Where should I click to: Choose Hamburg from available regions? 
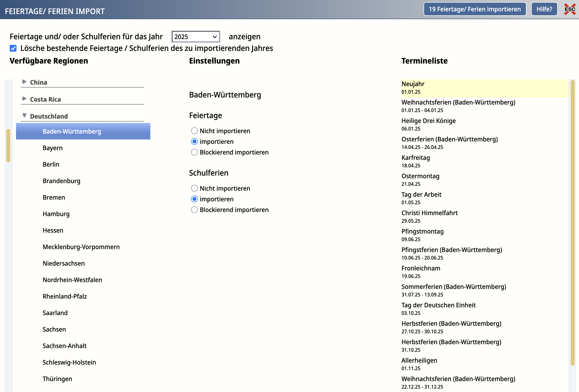pyautogui.click(x=56, y=214)
